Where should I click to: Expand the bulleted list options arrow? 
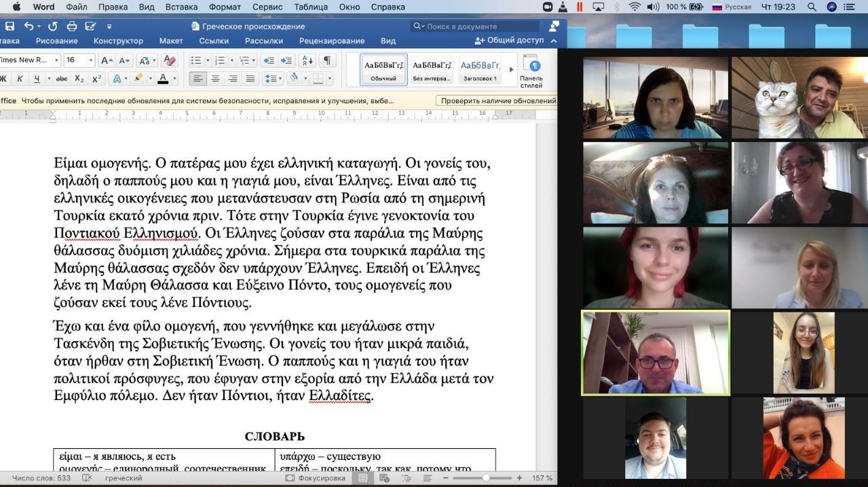point(208,60)
